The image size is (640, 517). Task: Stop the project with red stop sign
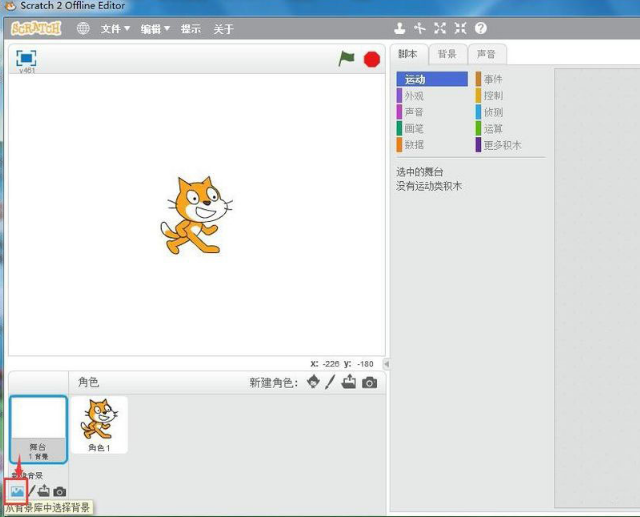click(x=371, y=59)
